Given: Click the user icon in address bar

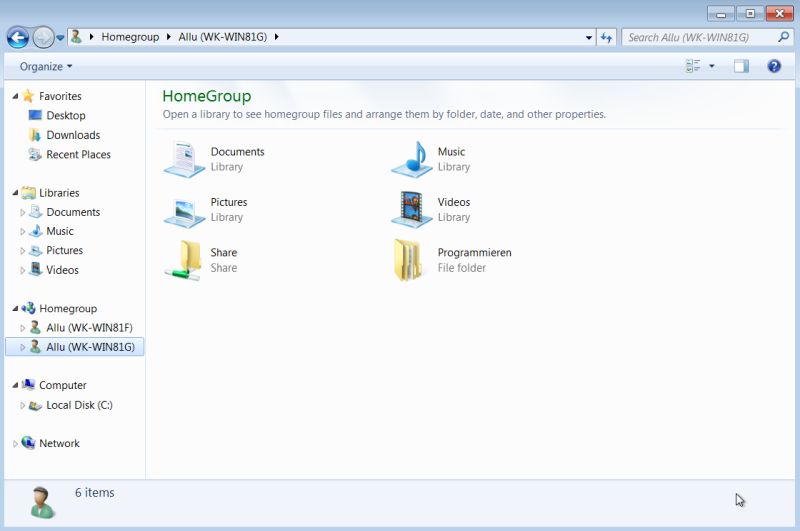Looking at the screenshot, I should coord(77,37).
